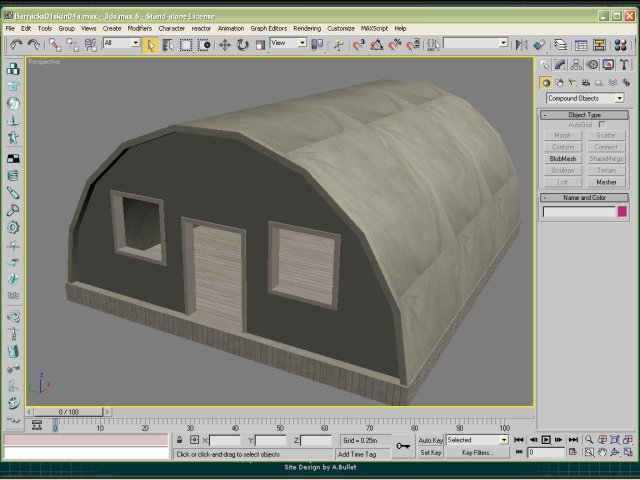Open the Hierarchy command panel tab
This screenshot has width=640, height=480.
coord(578,65)
